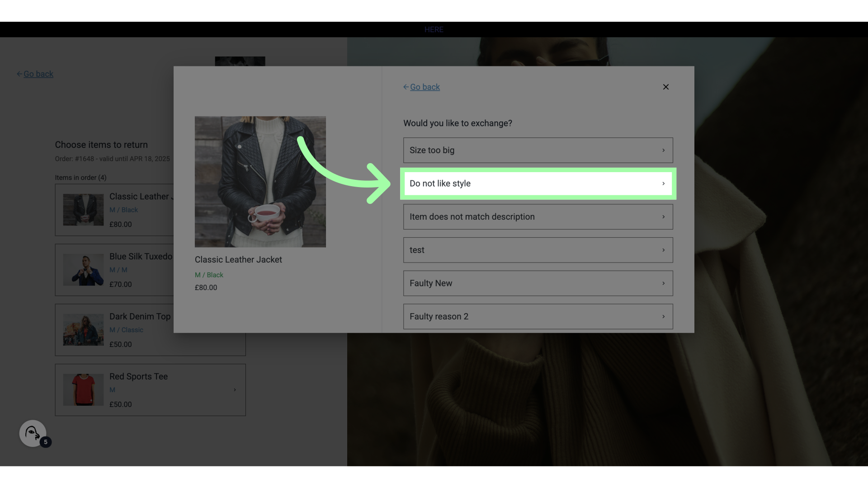The image size is (868, 488).
Task: Click 'Items in order (4)' label
Action: (x=81, y=178)
